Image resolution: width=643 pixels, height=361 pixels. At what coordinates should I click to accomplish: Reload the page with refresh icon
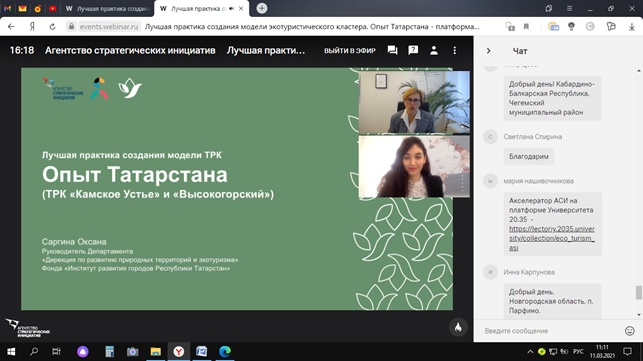coord(52,27)
